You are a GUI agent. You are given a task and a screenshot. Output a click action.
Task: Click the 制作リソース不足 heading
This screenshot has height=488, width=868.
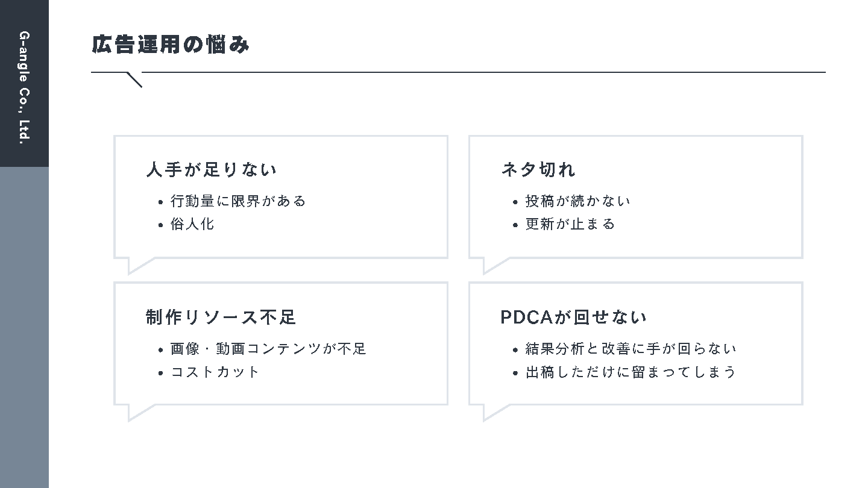pyautogui.click(x=221, y=317)
